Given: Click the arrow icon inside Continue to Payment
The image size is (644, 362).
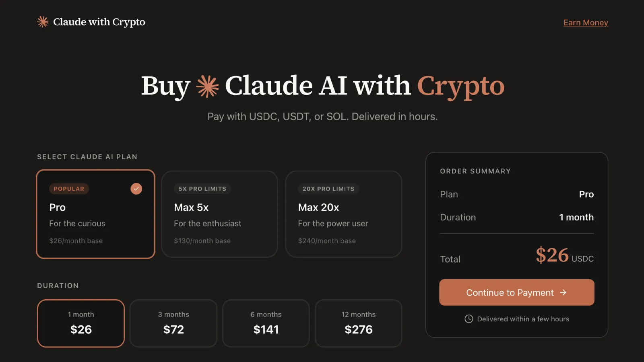Looking at the screenshot, I should [563, 292].
